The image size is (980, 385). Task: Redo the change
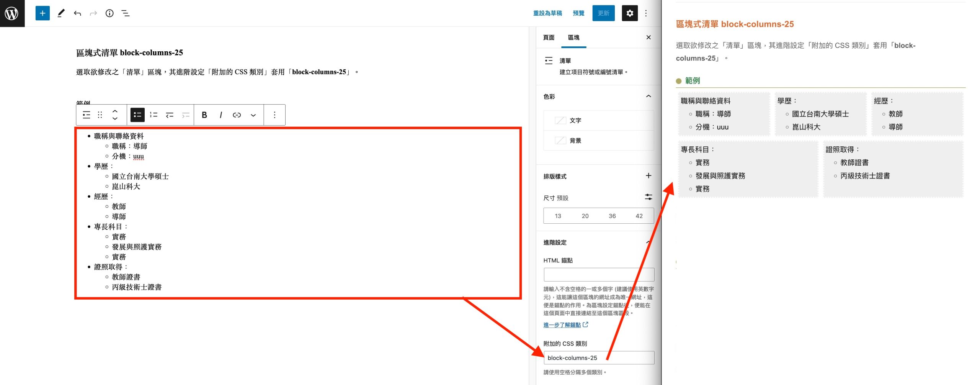93,13
